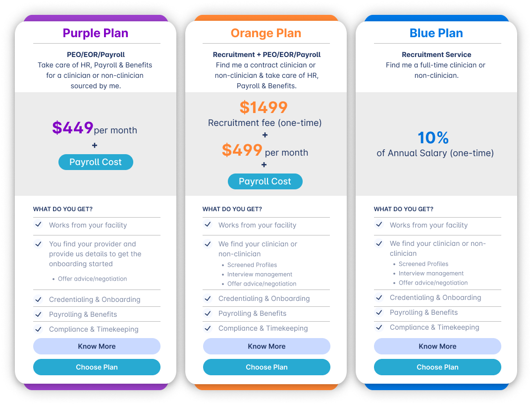The width and height of the screenshot is (532, 405).
Task: Click Payroll Cost pill in Orange Plan
Action: pos(265,181)
